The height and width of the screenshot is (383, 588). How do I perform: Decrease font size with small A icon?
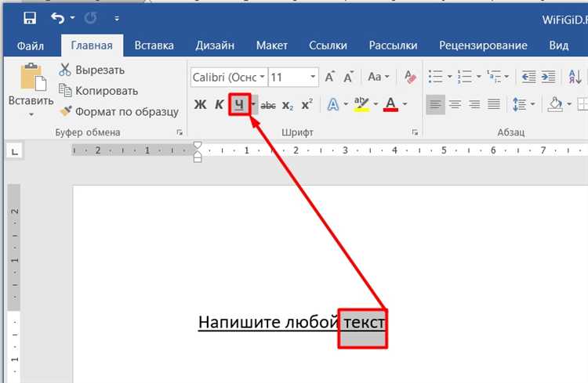tap(349, 77)
